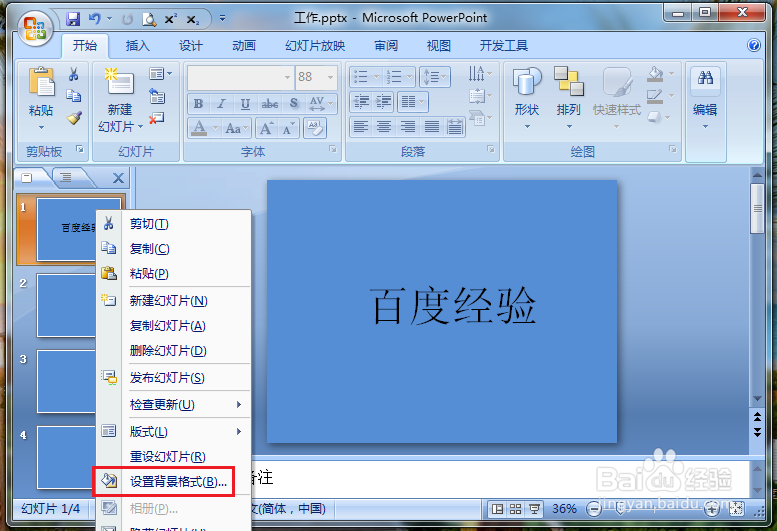The height and width of the screenshot is (531, 777).
Task: Open the Editing (编辑) binoculars menu
Action: click(705, 99)
